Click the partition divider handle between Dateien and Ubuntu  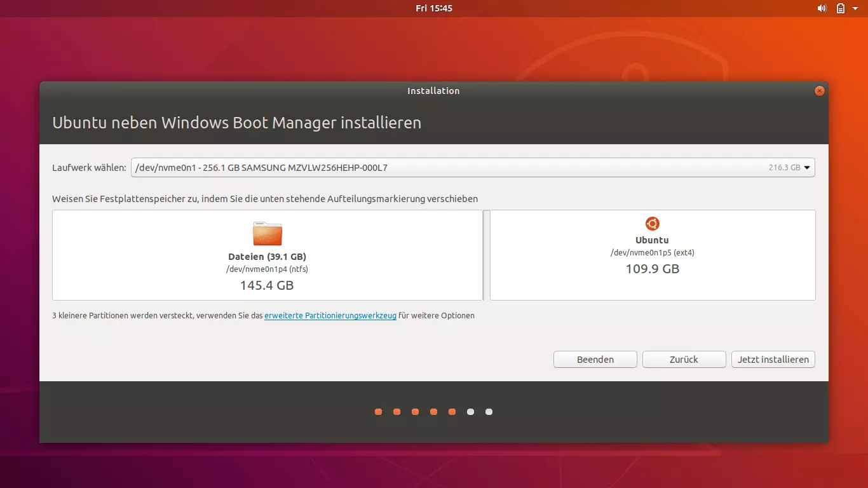point(487,255)
